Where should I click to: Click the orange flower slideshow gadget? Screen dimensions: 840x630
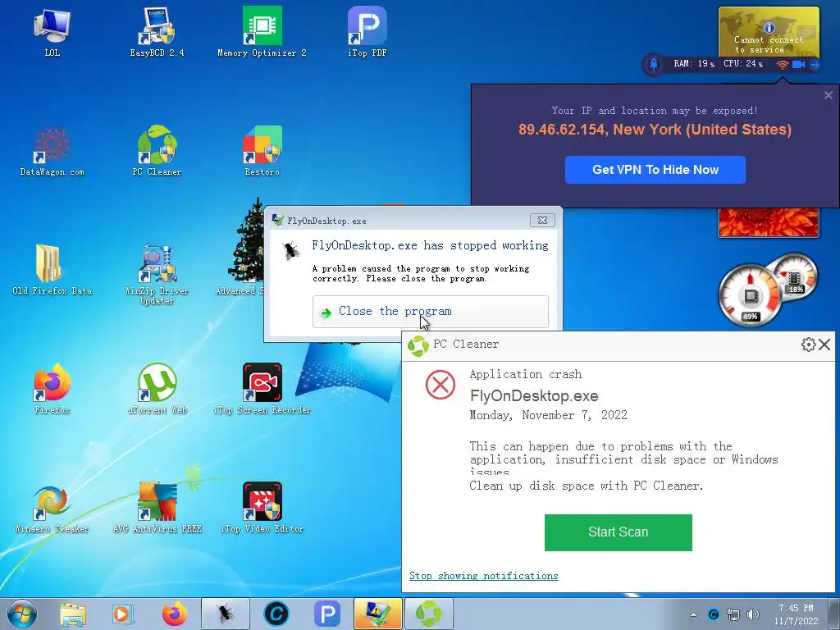click(x=769, y=222)
